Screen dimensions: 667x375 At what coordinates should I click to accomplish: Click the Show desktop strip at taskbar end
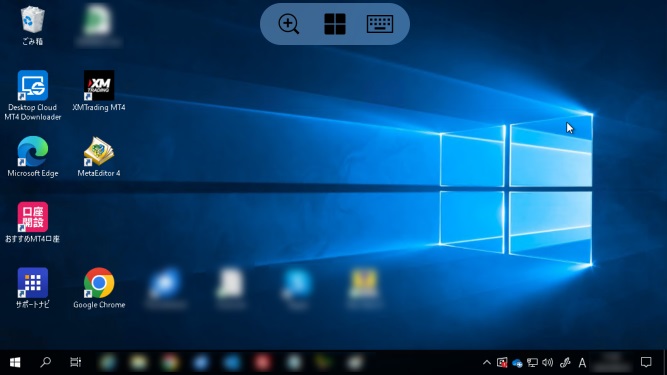pos(665,363)
